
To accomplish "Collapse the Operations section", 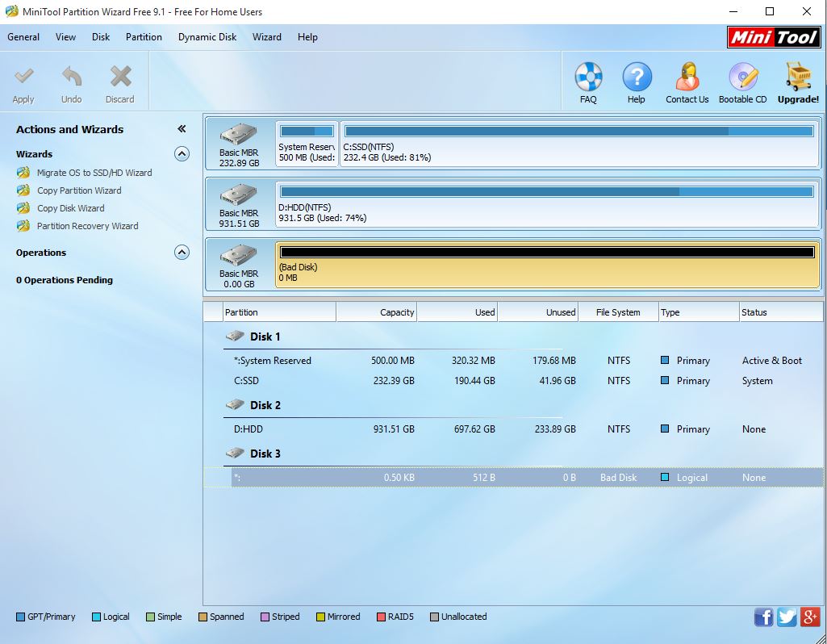I will [x=182, y=253].
